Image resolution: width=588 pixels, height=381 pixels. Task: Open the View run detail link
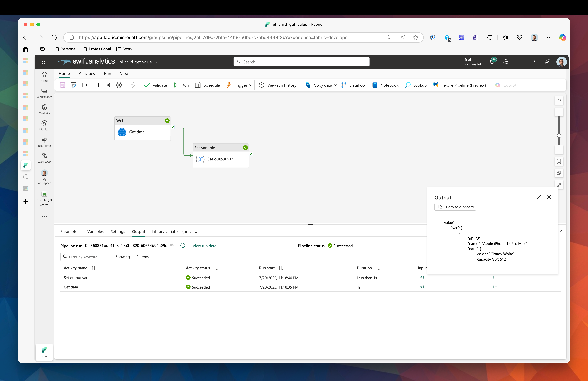205,246
